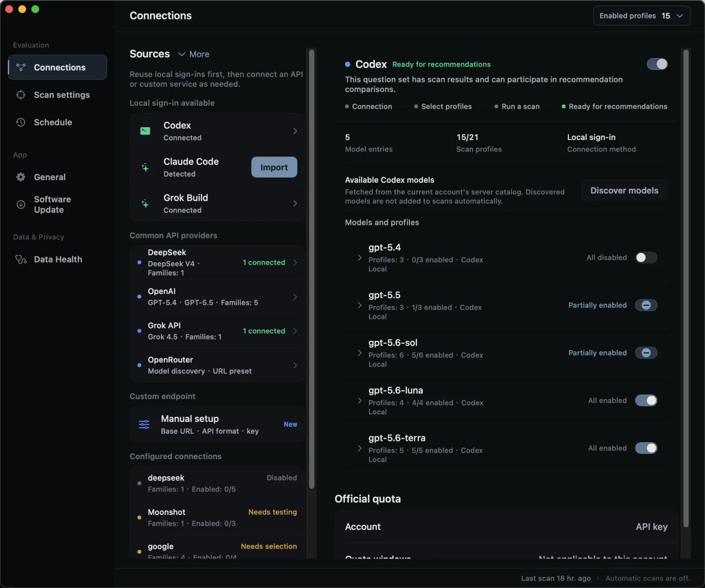Toggle the gpt-5.5 partially enabled switch
The image size is (705, 588).
646,305
